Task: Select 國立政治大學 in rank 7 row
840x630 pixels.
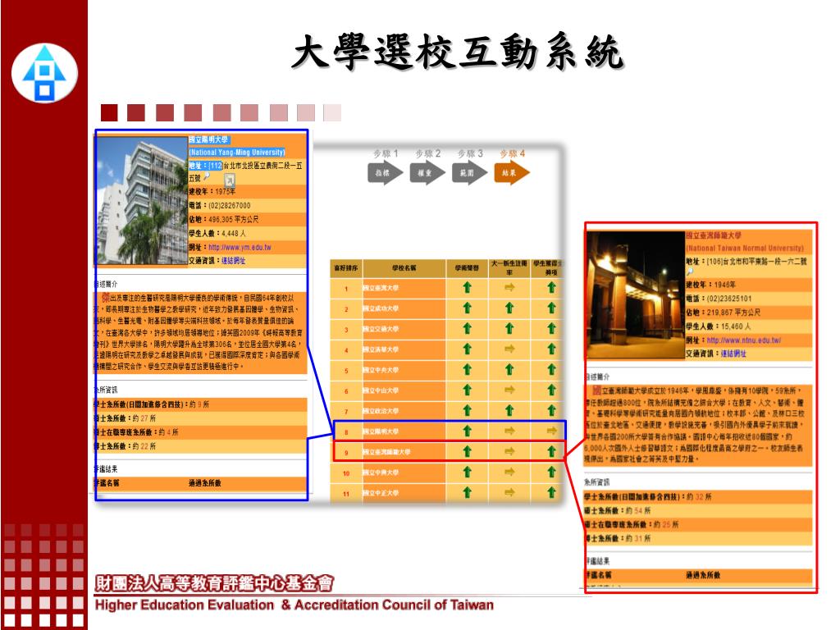Action: [x=381, y=411]
